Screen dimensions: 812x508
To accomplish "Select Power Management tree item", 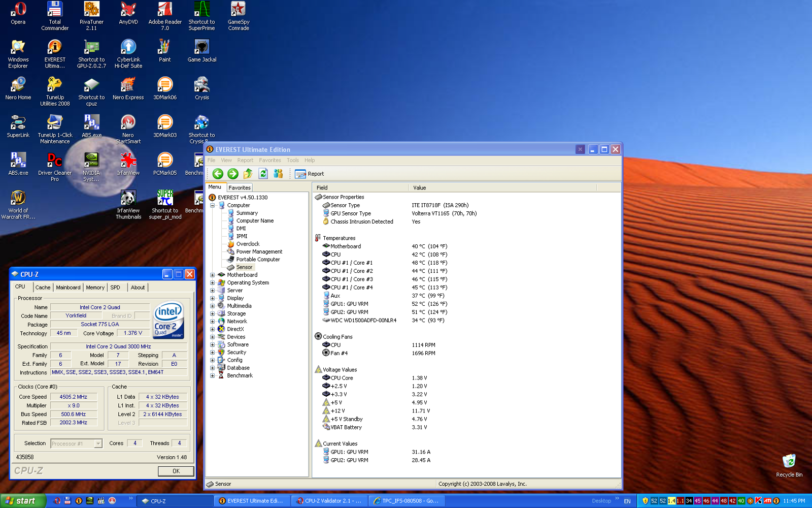I will coord(259,252).
